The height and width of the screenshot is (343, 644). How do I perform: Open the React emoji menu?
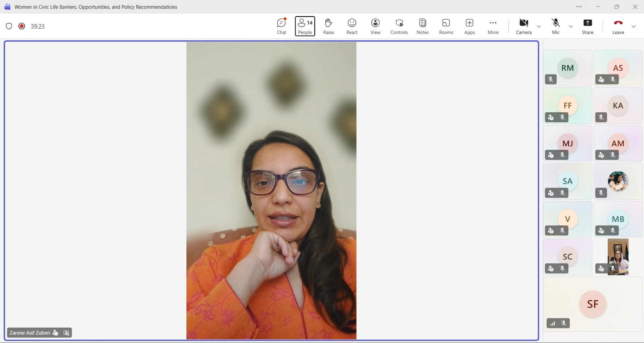pyautogui.click(x=352, y=26)
